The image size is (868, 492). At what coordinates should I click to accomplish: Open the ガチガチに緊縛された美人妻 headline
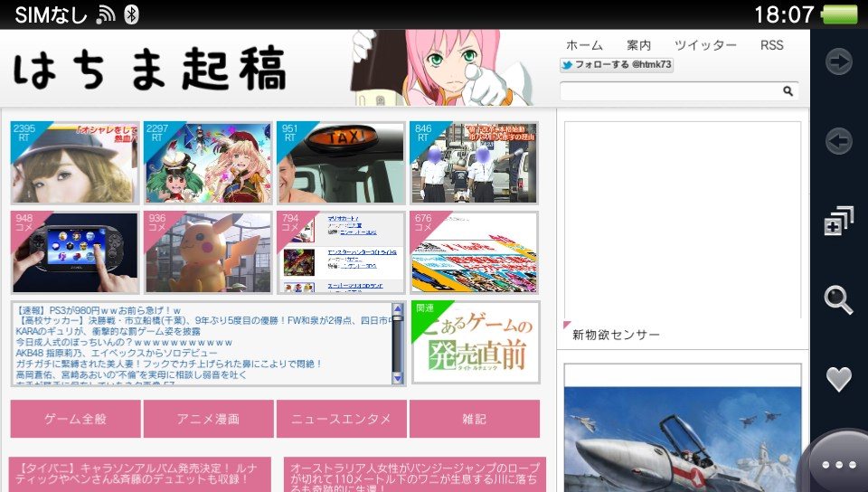click(x=169, y=364)
